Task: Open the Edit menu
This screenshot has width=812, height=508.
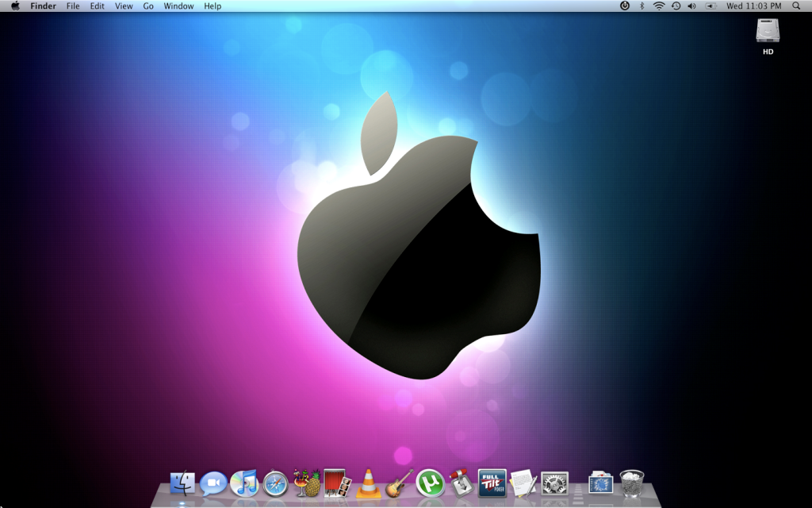Action: [98, 6]
